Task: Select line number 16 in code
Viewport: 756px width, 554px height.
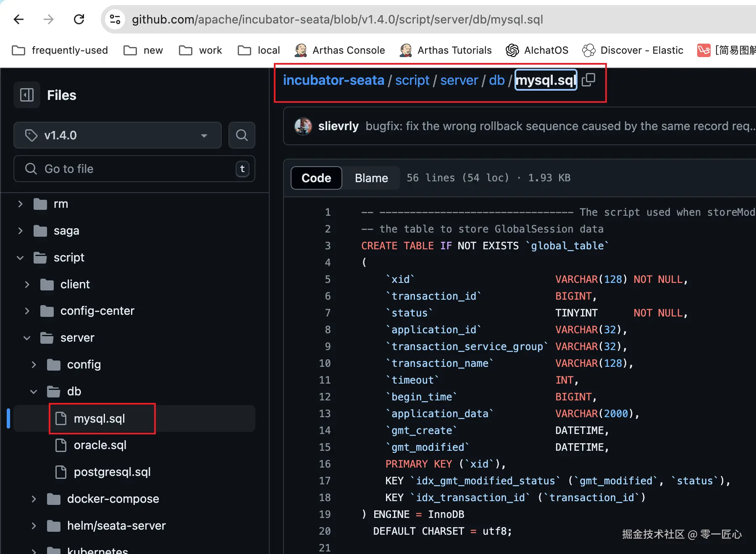Action: point(325,464)
